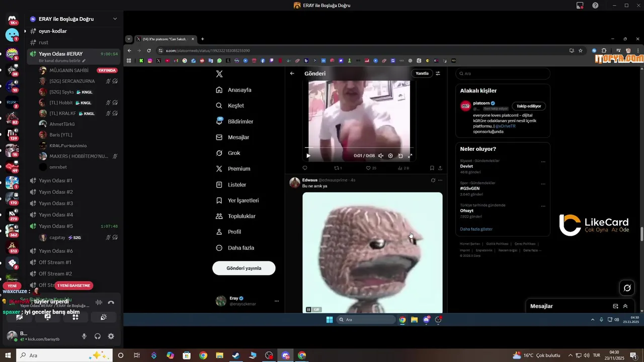Open Grok in X sidebar
Viewport: 644px width, 362px height.
(x=228, y=153)
